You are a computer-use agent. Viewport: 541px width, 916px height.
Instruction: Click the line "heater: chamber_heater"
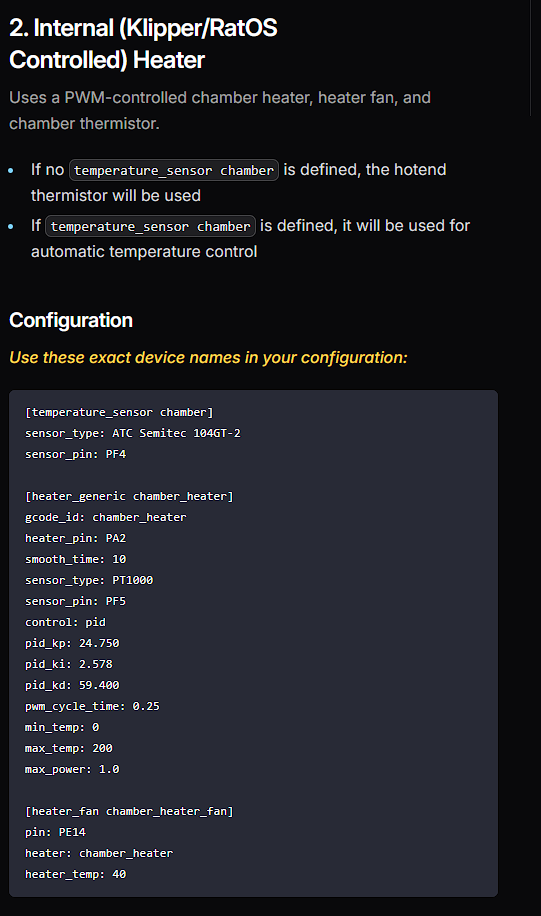(99, 854)
